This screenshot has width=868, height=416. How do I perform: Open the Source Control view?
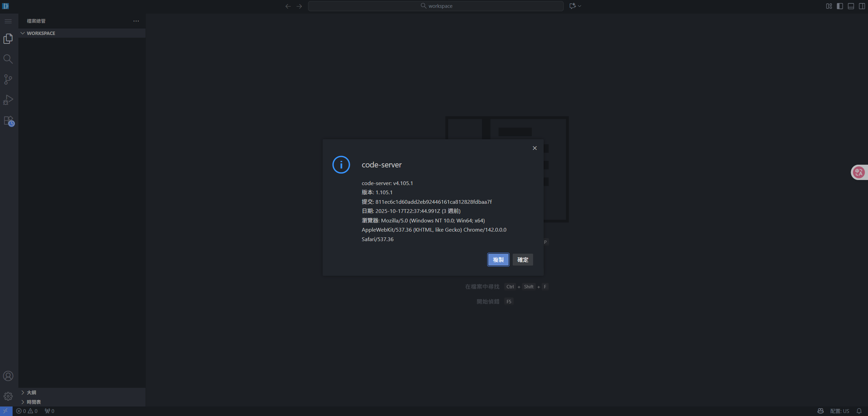8,79
